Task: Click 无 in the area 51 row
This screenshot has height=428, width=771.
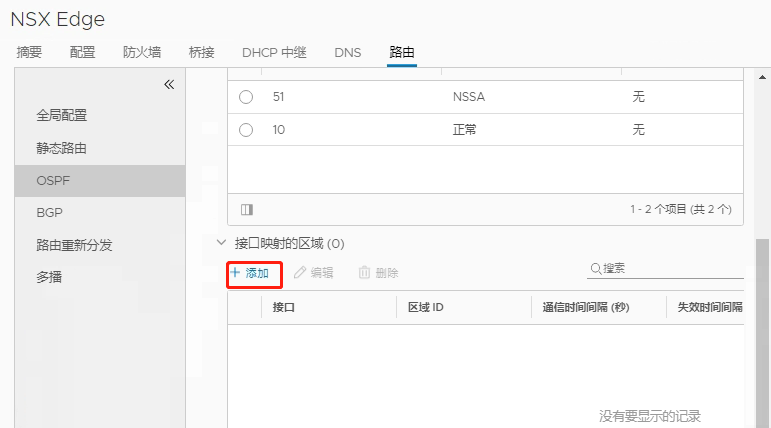Action: [638, 97]
